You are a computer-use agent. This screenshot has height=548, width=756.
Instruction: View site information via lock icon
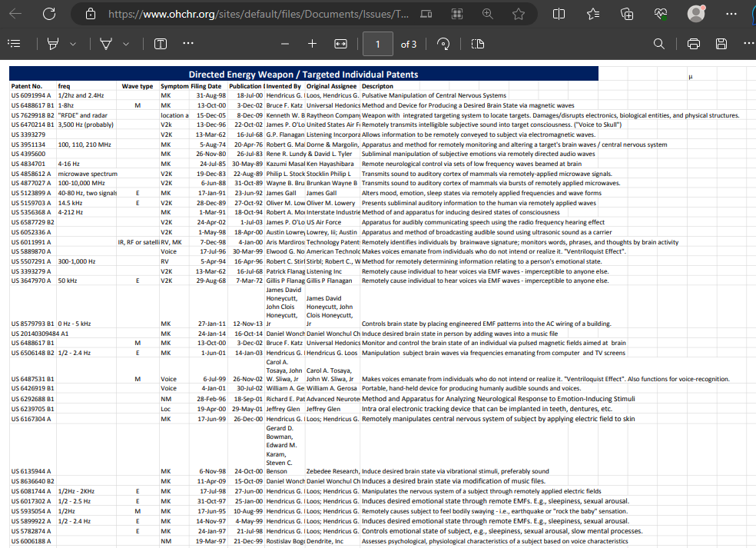pos(91,14)
